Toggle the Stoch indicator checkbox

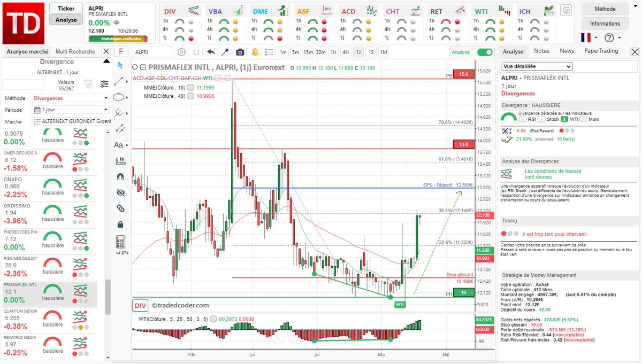coord(542,119)
